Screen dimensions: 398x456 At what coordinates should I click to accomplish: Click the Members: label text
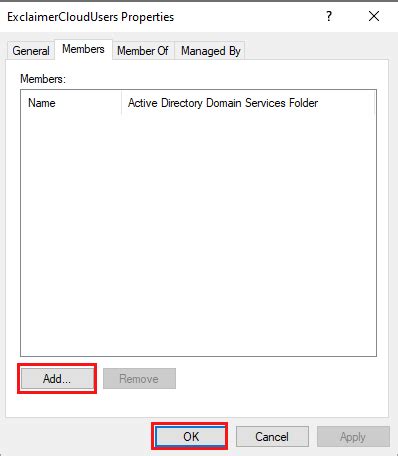coord(43,79)
